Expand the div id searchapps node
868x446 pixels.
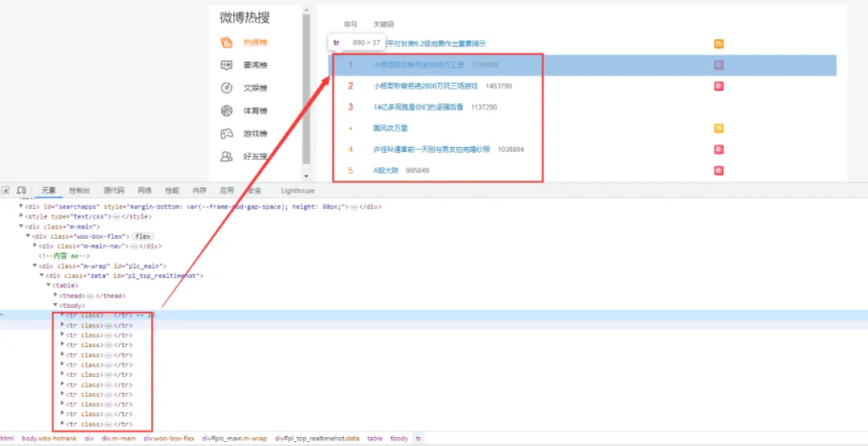[22, 206]
